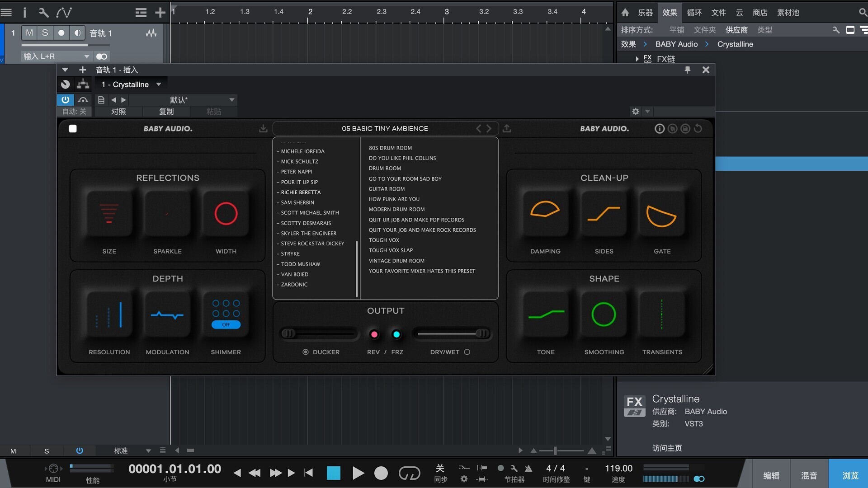Screen dimensions: 868x488
Task: Open the plugin window gear settings
Action: click(x=636, y=111)
